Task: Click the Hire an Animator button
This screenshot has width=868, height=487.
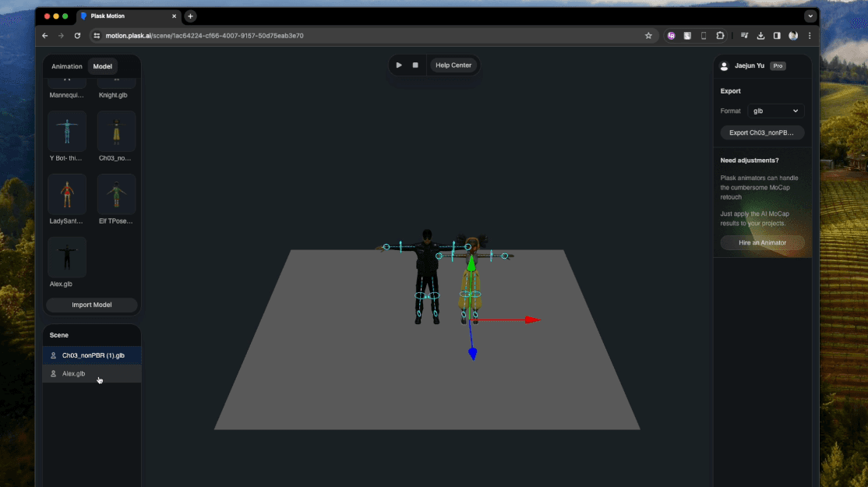Action: [762, 242]
